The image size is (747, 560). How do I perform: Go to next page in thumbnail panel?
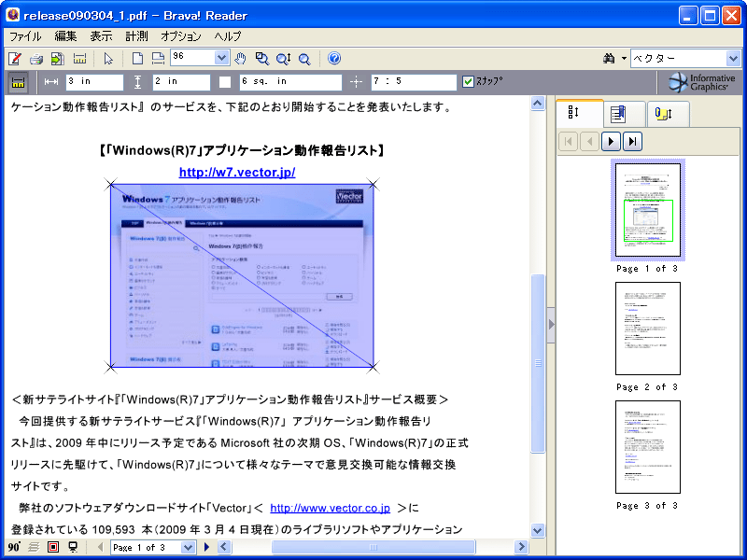click(x=612, y=142)
